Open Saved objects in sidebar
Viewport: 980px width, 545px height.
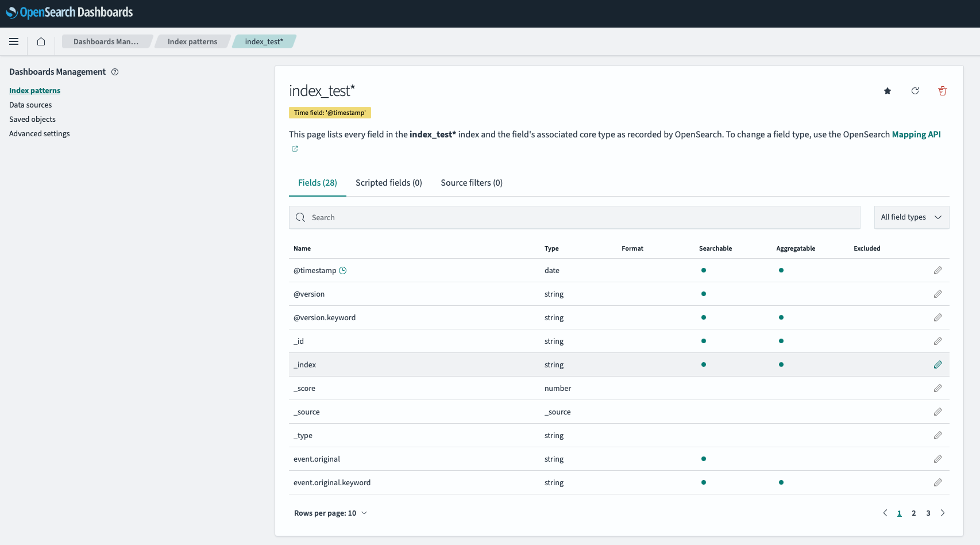click(32, 119)
